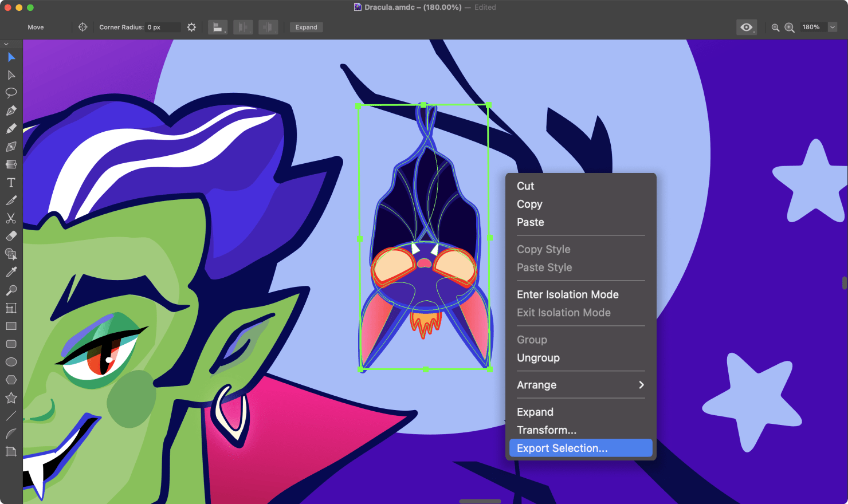Toggle the eye preview mode button

(x=746, y=27)
